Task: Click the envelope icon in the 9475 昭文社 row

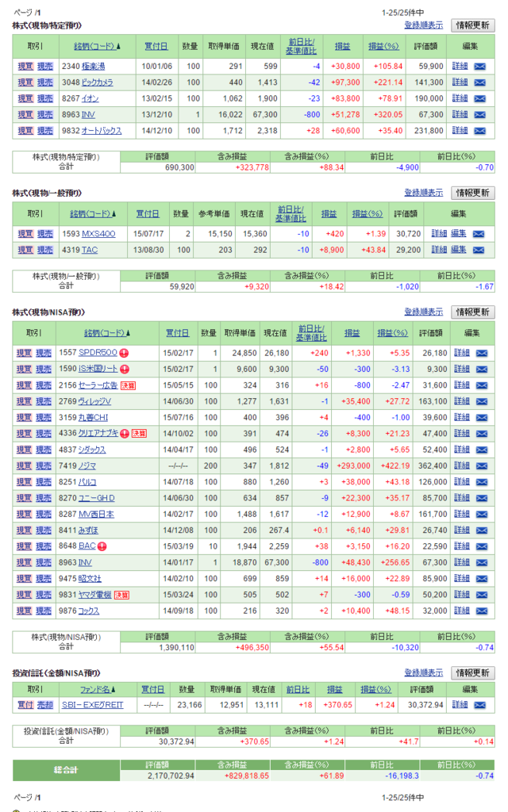Action: point(482,578)
